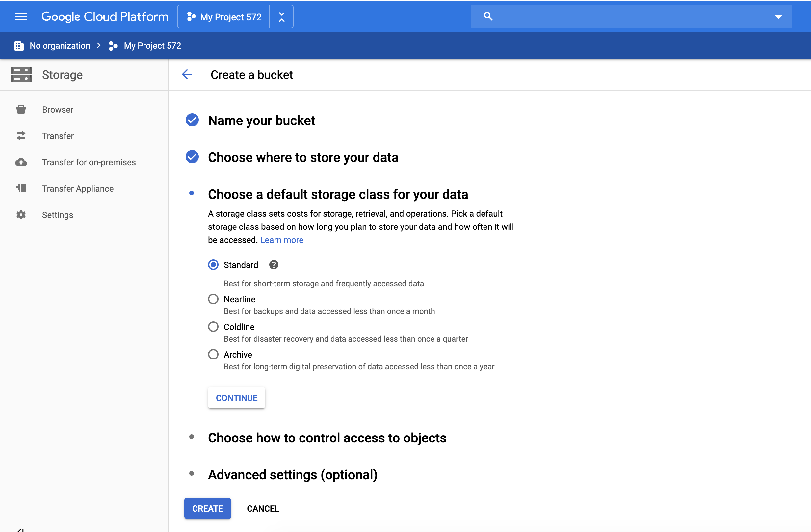Expand the Advanced settings (optional) section

292,475
